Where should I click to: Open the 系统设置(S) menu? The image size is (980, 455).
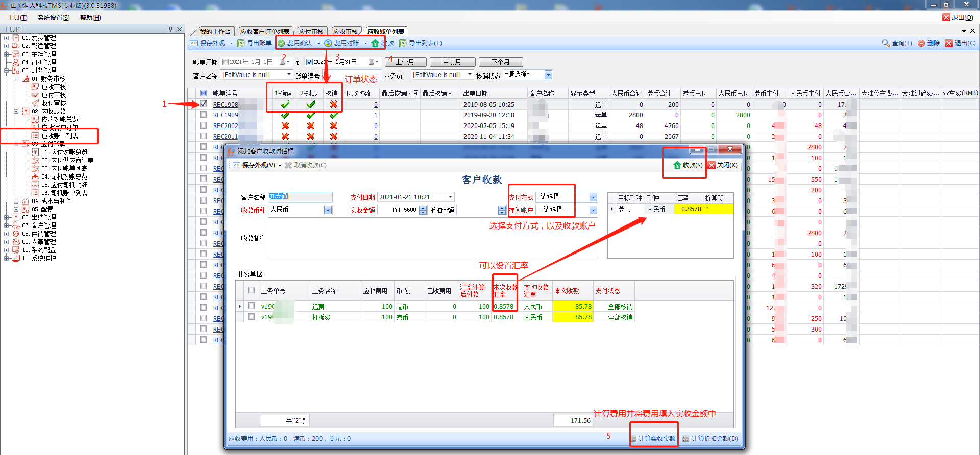54,18
